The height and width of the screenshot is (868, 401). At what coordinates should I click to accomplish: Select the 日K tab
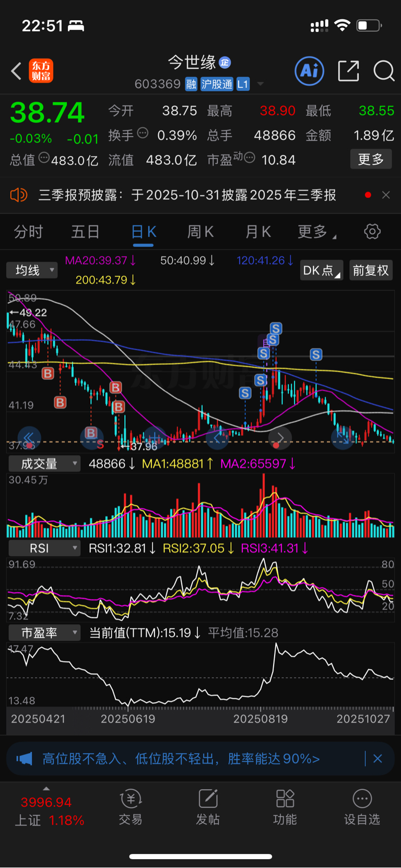pos(144,232)
